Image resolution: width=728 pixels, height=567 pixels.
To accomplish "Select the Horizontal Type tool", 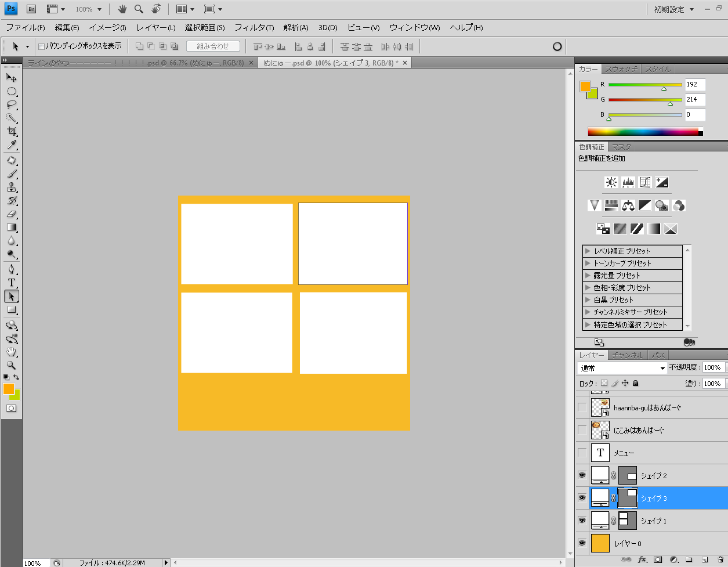I will pyautogui.click(x=12, y=283).
